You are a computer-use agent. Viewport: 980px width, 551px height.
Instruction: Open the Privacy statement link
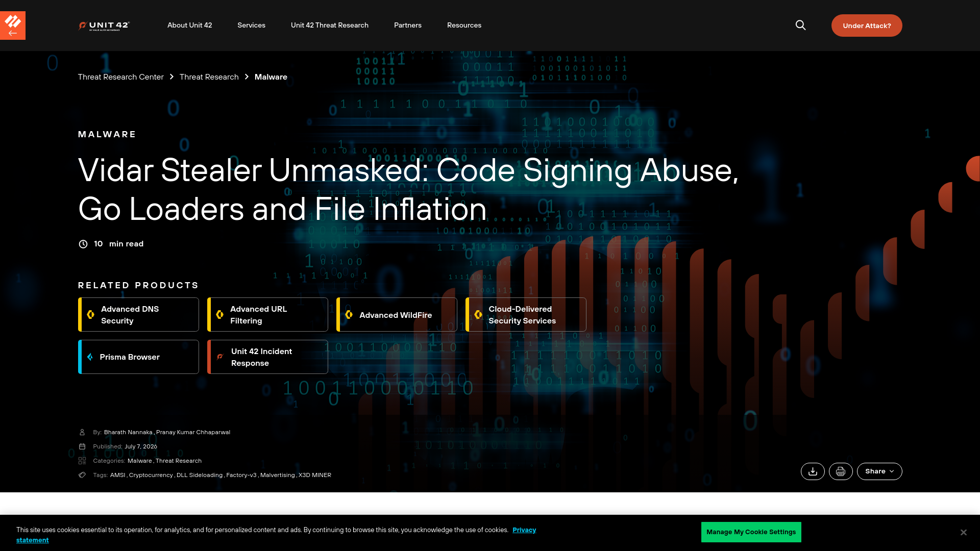click(524, 530)
